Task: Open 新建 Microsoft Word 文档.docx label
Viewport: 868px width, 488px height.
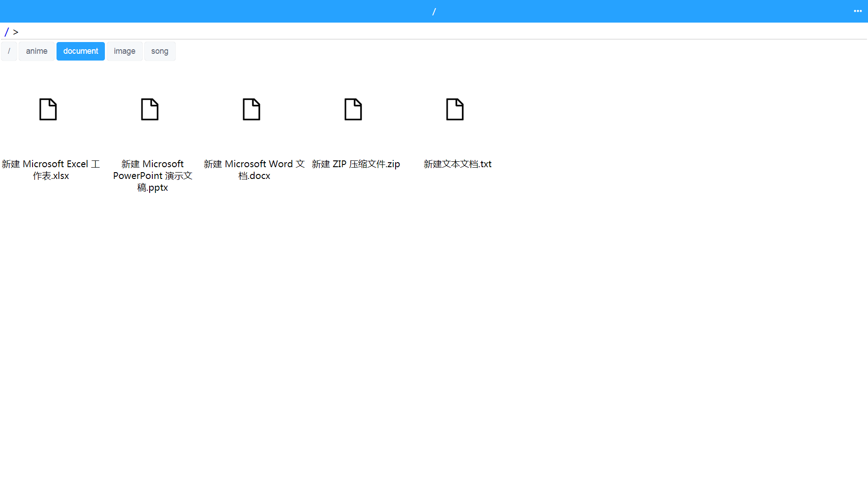Action: point(254,170)
